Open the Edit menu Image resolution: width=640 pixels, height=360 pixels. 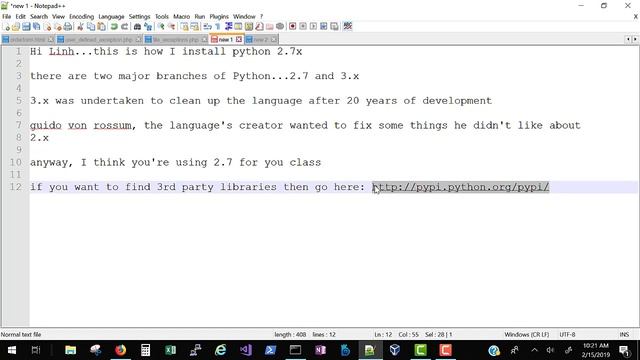click(x=20, y=17)
